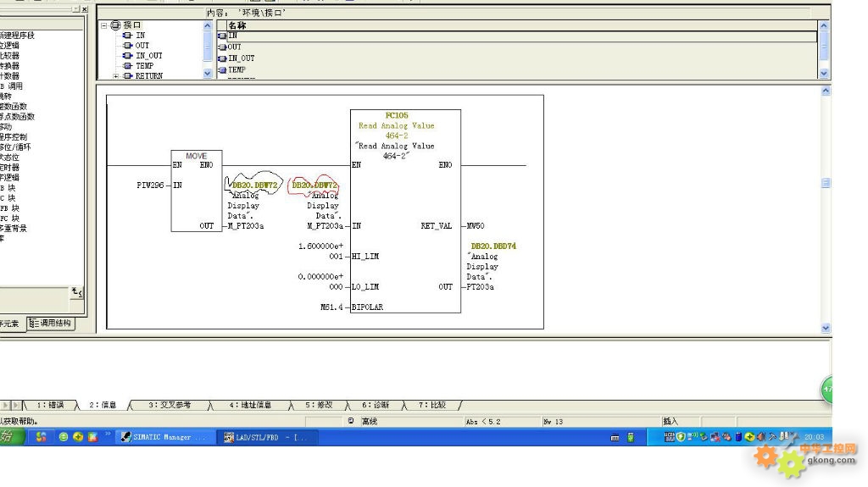Click the first tab scroll arrow at output tabs
Image resolution: width=868 pixels, height=487 pixels.
(x=5, y=405)
